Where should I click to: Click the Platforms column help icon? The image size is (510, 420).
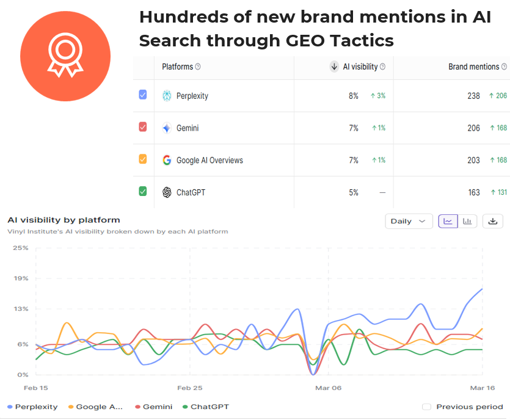click(198, 67)
